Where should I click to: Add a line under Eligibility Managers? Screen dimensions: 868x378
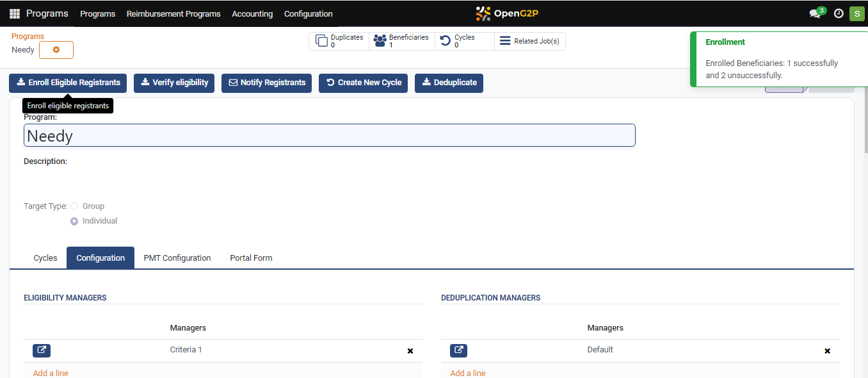click(x=51, y=373)
